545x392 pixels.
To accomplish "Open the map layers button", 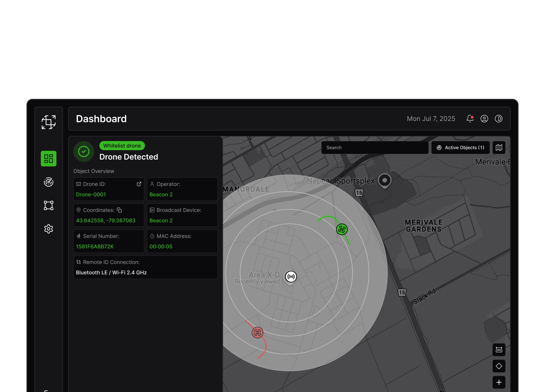I will tap(499, 148).
